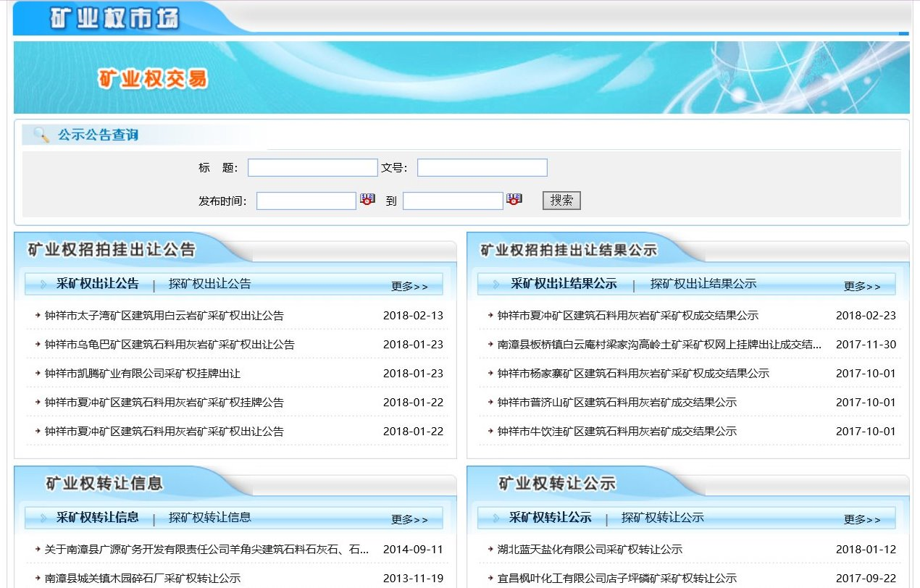
Task: Select the 采矿权出让结果公示 tab
Action: click(x=564, y=284)
